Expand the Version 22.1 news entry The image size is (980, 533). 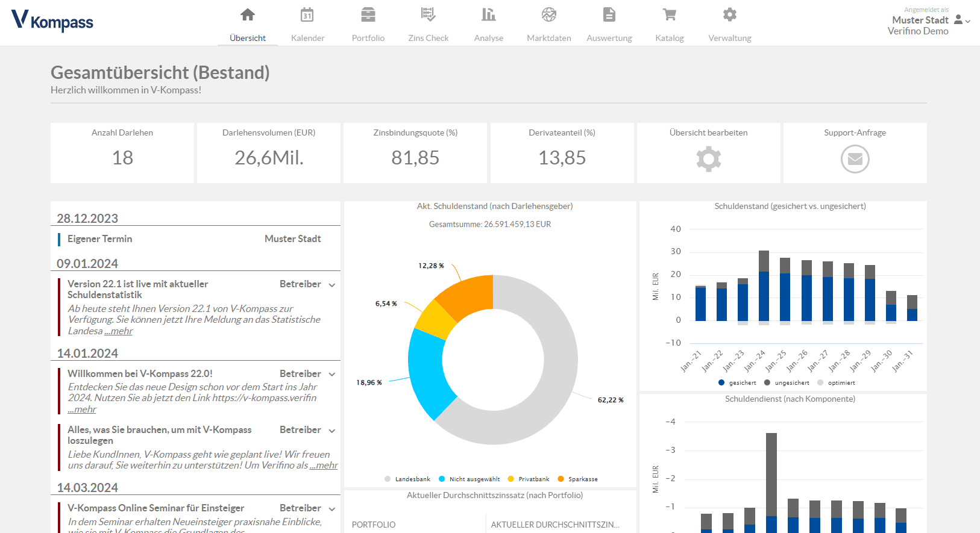click(331, 285)
